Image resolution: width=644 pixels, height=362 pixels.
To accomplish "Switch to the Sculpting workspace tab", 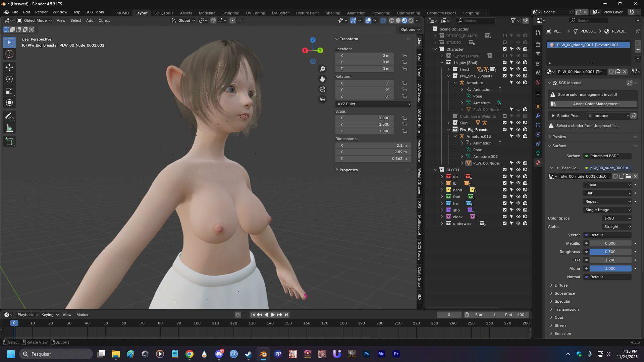I will click(230, 13).
